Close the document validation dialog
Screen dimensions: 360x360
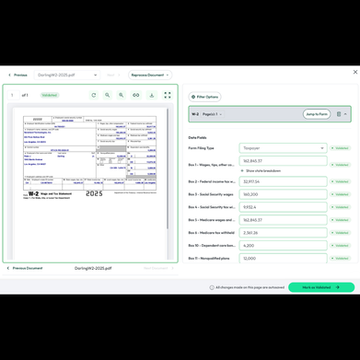coord(355,72)
